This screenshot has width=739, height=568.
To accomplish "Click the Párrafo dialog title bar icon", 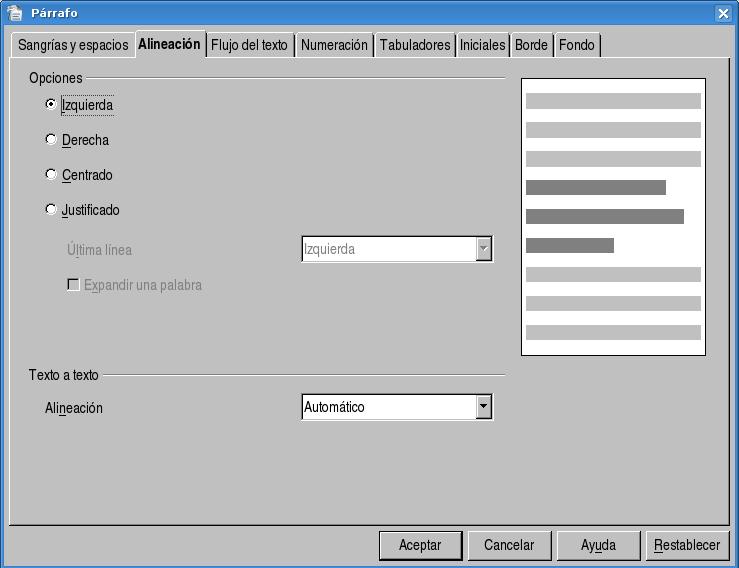I will [14, 13].
